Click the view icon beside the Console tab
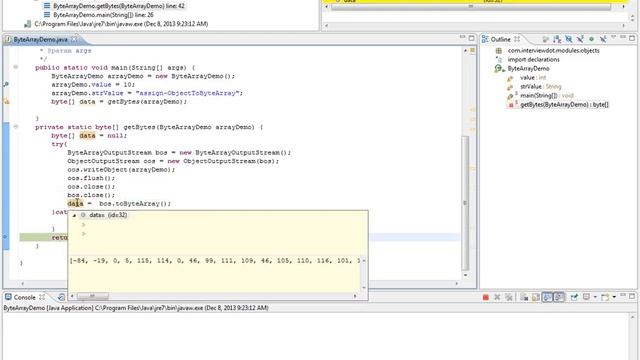This screenshot has height=360, width=640. point(61,297)
